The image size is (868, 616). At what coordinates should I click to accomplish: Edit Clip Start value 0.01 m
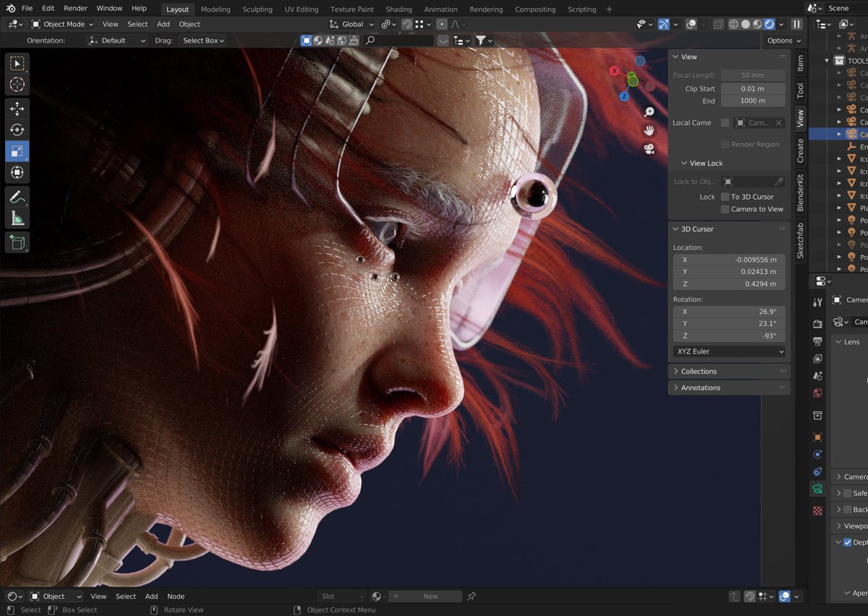pos(753,89)
